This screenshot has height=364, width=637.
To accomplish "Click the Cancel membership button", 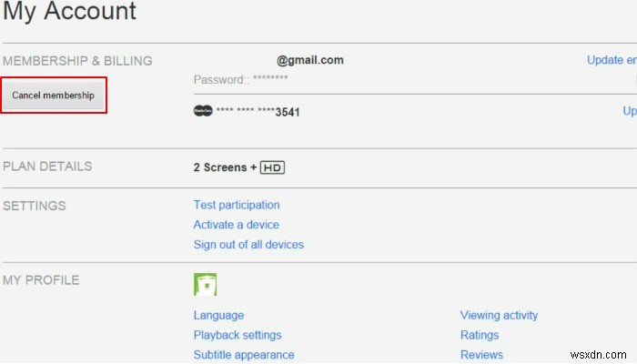I will point(54,96).
